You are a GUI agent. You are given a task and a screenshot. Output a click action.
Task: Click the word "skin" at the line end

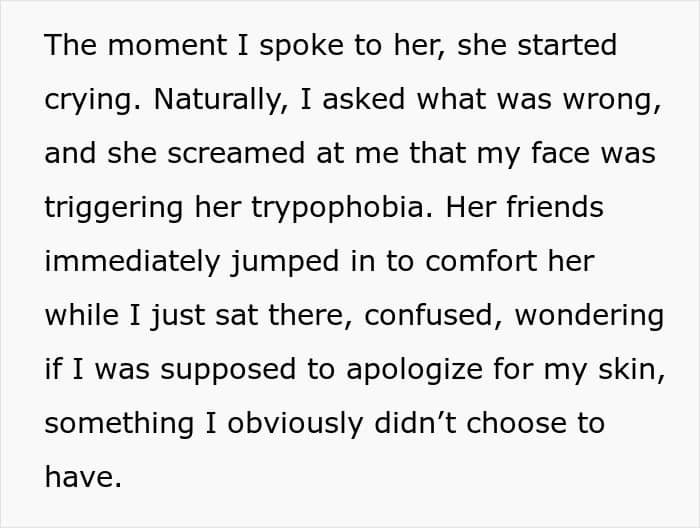pyautogui.click(x=631, y=370)
